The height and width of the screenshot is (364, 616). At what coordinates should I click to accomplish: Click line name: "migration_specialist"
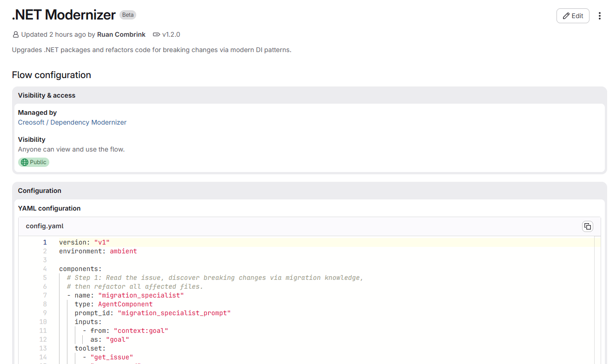pos(126,295)
